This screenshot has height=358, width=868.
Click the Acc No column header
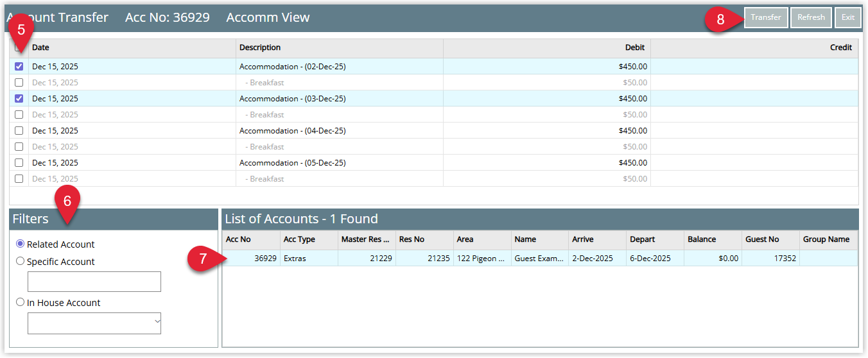[251, 239]
